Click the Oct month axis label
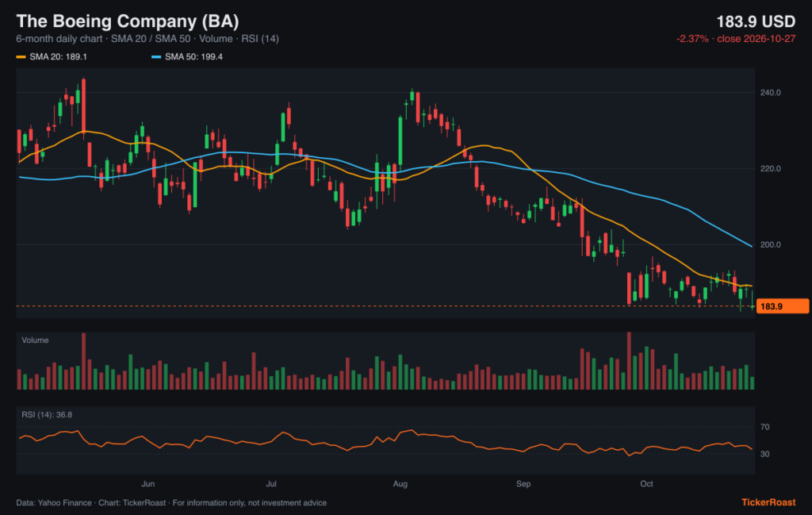Image resolution: width=812 pixels, height=515 pixels. point(646,484)
